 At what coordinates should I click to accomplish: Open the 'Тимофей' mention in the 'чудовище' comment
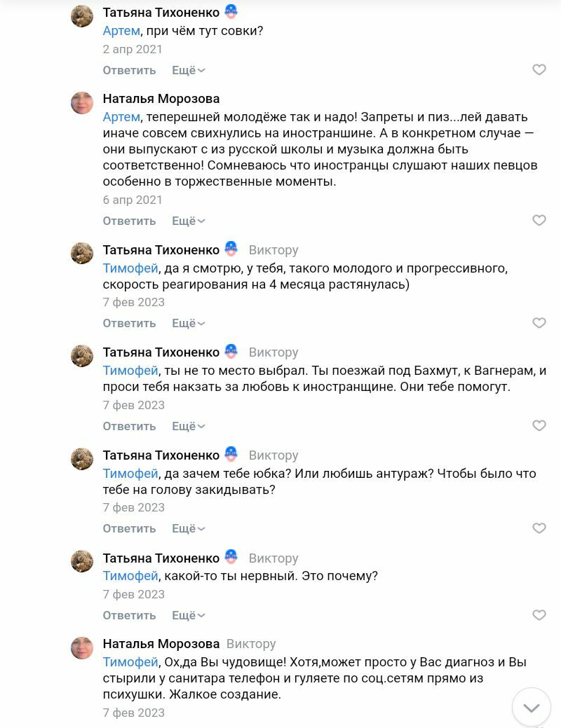[x=130, y=662]
